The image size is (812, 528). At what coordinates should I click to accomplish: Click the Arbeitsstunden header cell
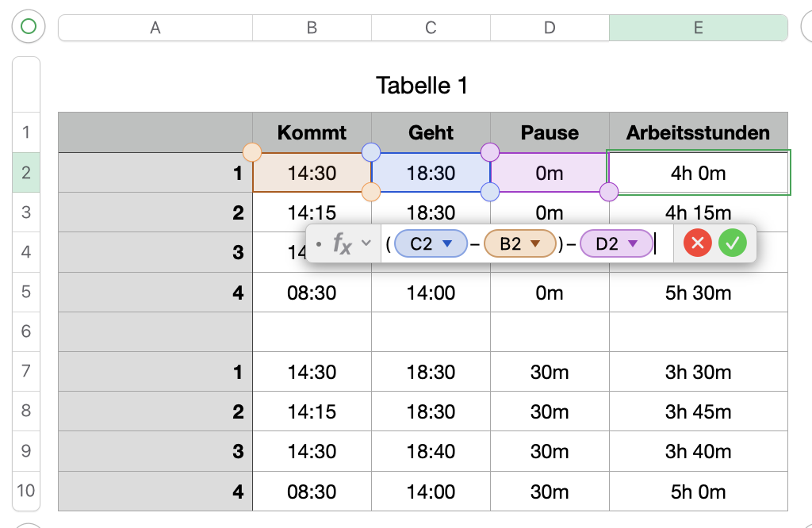[698, 132]
